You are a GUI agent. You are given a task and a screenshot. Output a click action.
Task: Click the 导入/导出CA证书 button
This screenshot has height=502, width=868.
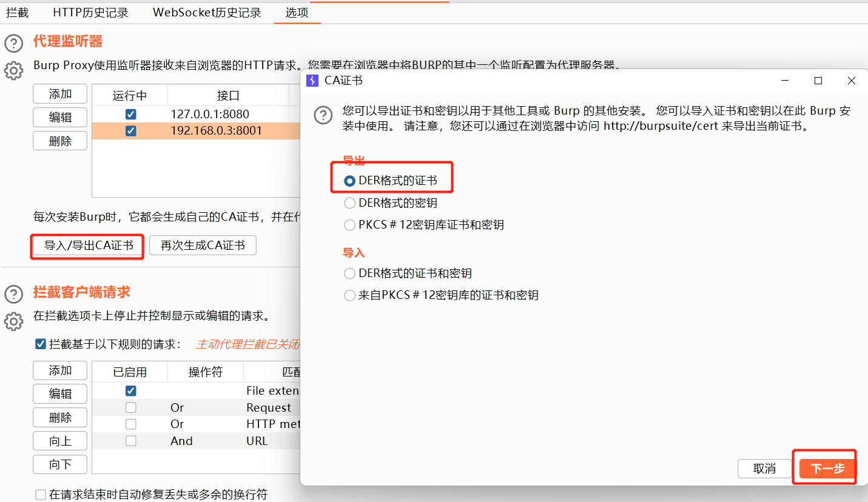(x=89, y=246)
